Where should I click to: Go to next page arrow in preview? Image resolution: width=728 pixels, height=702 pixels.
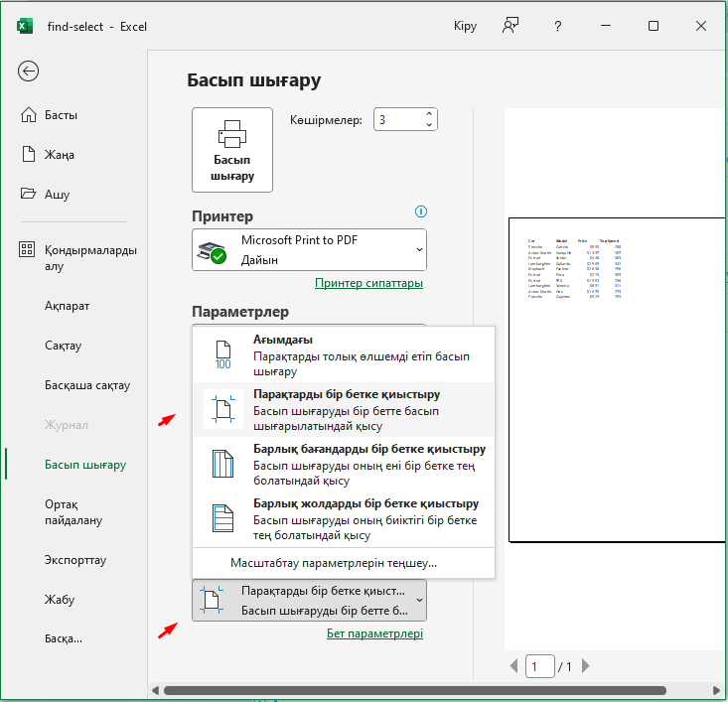586,666
